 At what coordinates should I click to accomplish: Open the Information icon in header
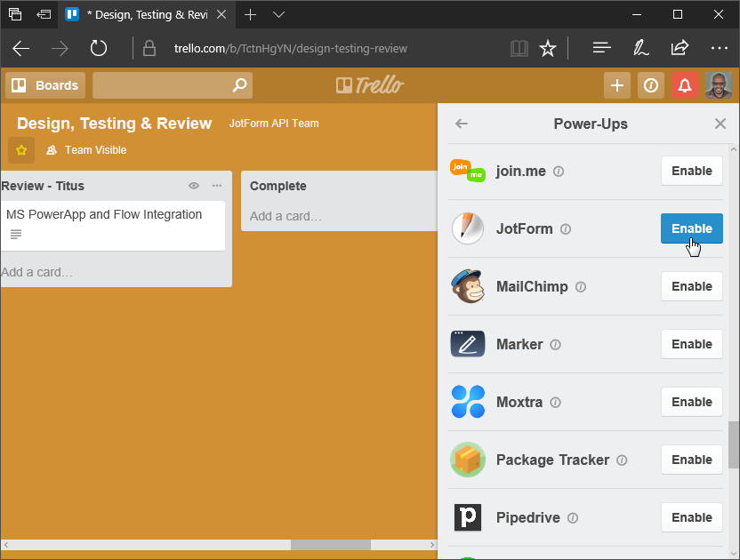[x=651, y=85]
